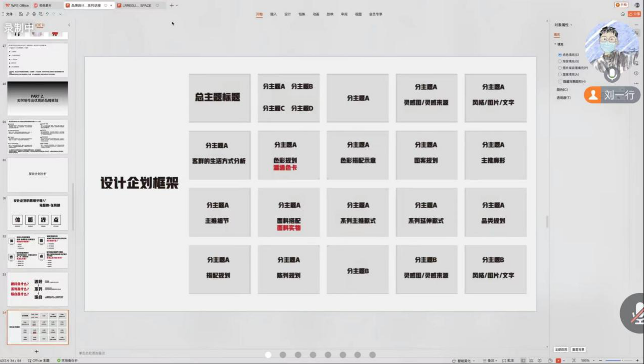The width and height of the screenshot is (644, 364).
Task: Click the 全部应用 button
Action: coord(561,349)
